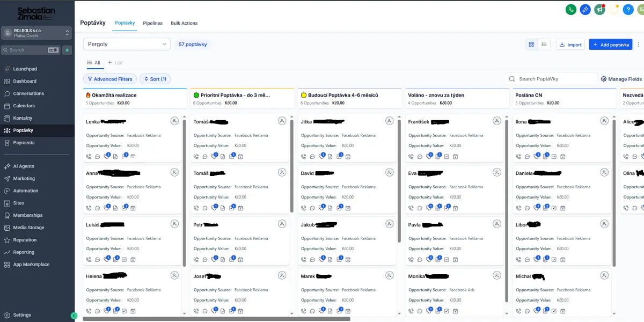Switch to list view layout
This screenshot has height=322, width=644.
tap(544, 45)
